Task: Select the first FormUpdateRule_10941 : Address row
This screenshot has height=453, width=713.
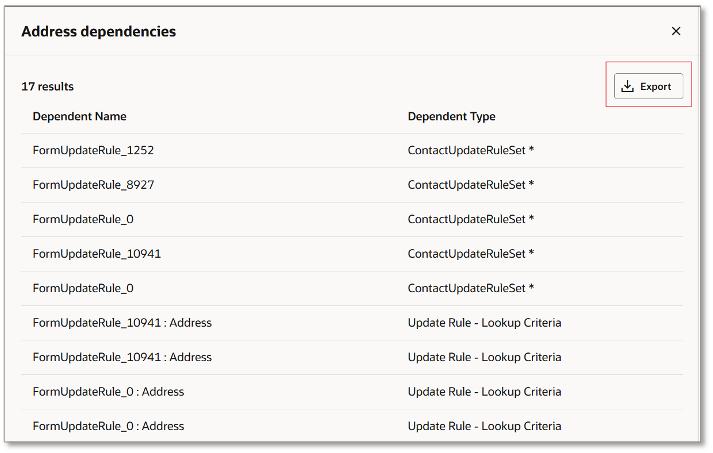Action: (122, 323)
